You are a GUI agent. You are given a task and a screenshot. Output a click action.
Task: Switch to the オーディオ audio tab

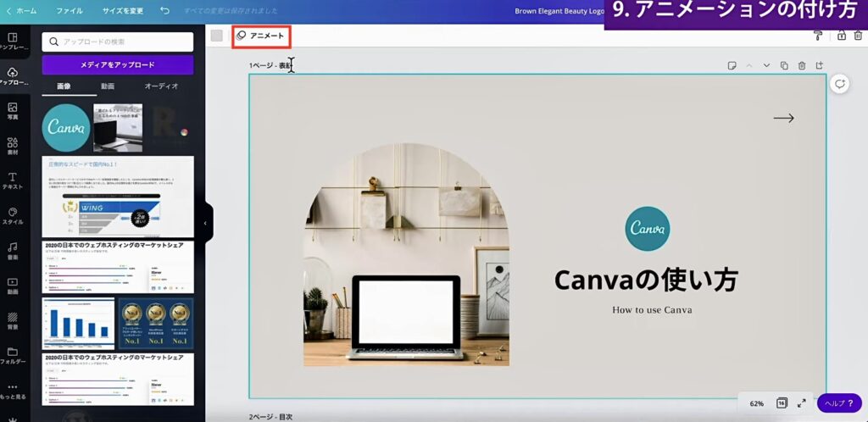click(161, 86)
